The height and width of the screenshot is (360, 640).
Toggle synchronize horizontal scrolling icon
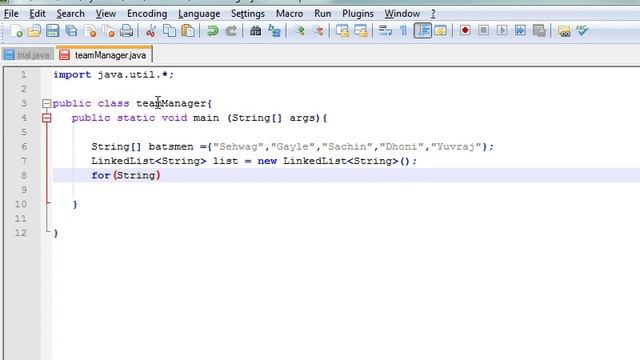361,31
